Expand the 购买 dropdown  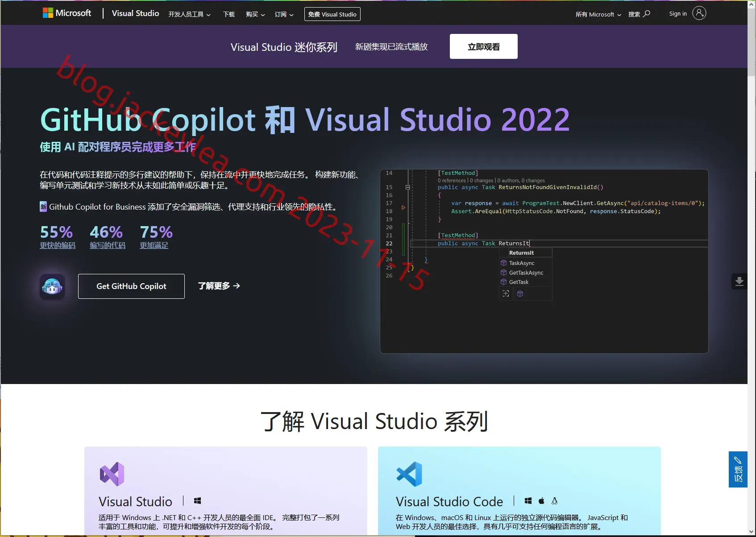(x=255, y=14)
